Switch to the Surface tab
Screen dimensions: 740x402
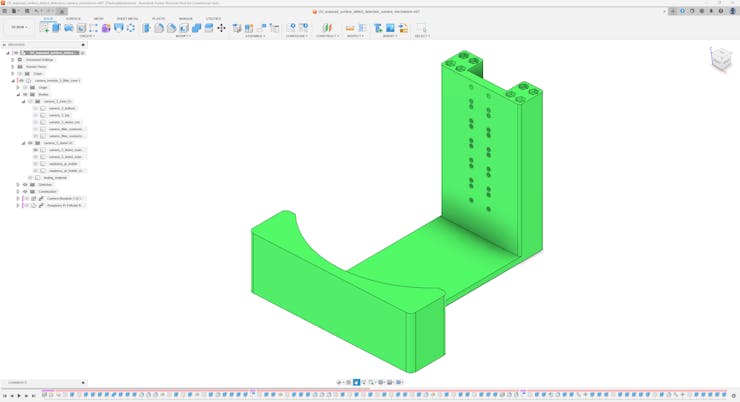pos(74,19)
